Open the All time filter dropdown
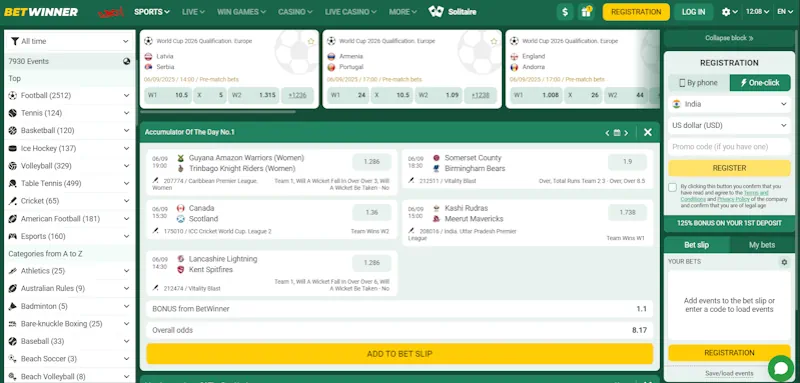The width and height of the screenshot is (800, 383). 69,41
